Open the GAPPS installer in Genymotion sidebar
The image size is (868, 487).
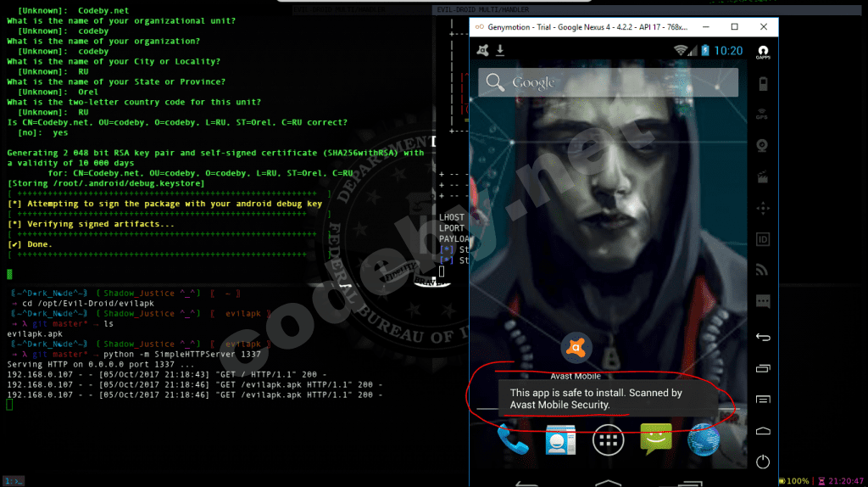[x=763, y=52]
